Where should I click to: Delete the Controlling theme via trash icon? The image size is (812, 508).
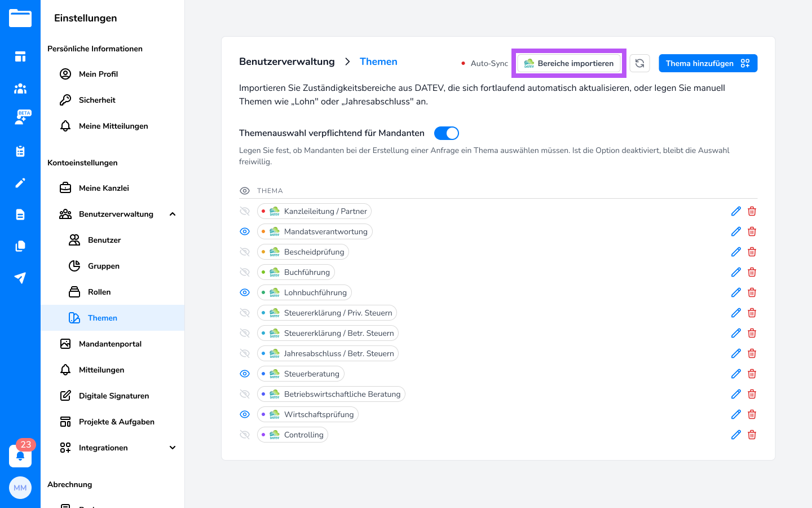pos(752,435)
